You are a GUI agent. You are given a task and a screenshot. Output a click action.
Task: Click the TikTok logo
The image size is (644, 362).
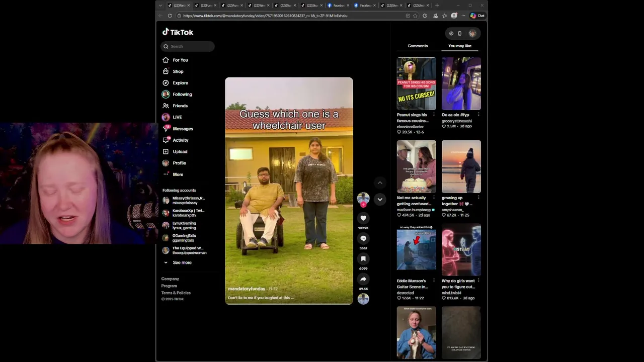point(178,32)
